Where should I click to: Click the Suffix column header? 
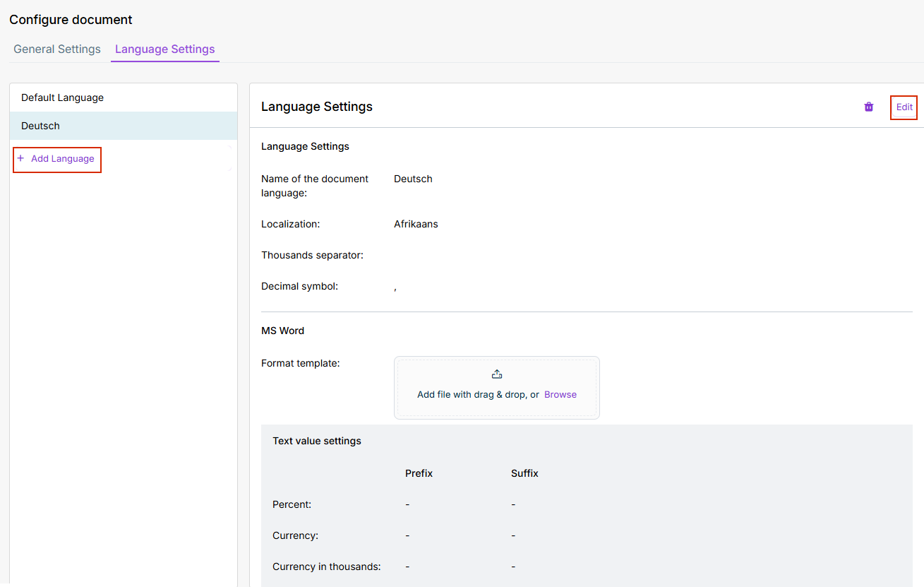tap(524, 473)
